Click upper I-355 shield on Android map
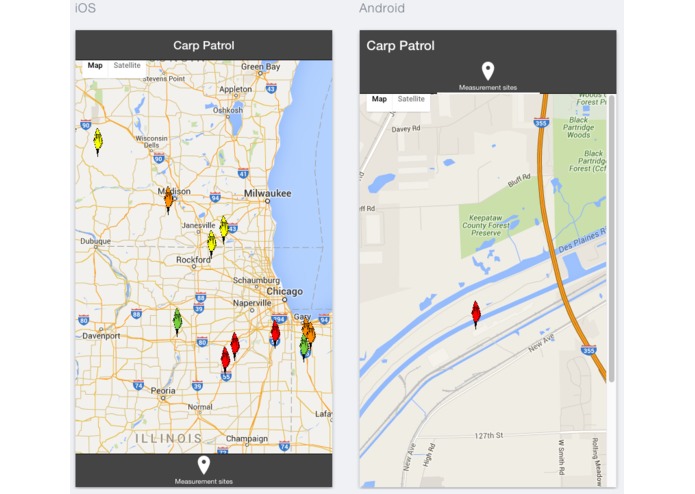 541,122
